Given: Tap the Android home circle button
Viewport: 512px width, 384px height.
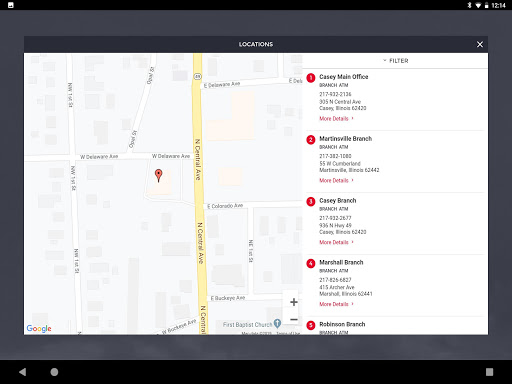Looking at the screenshot, I should pyautogui.click(x=54, y=372).
